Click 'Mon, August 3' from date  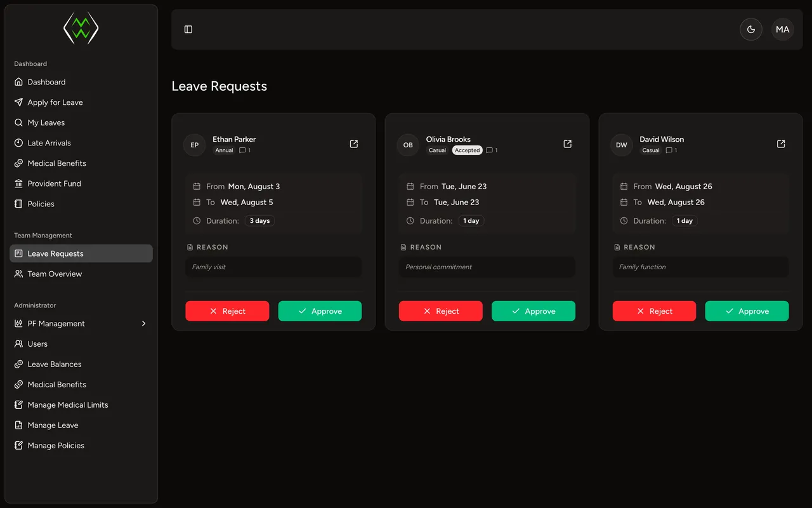pos(254,186)
